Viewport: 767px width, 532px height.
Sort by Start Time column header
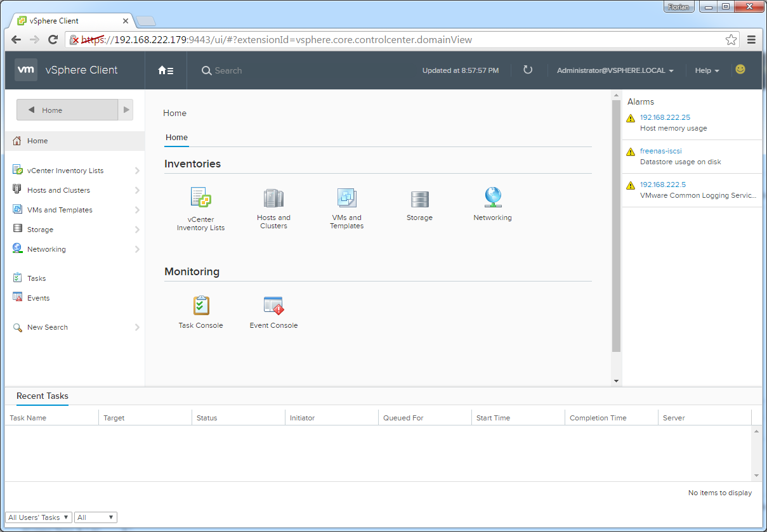click(x=518, y=418)
